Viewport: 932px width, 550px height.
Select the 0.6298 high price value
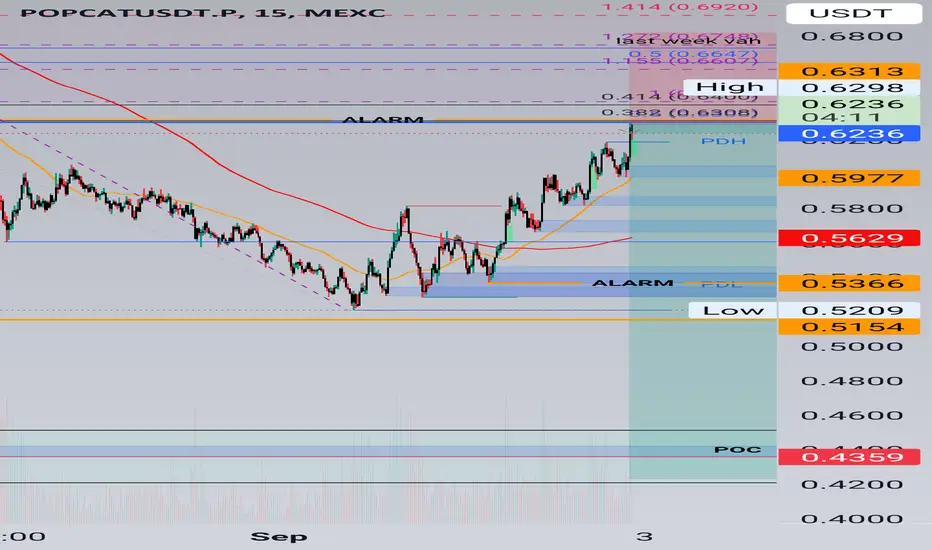click(x=849, y=88)
